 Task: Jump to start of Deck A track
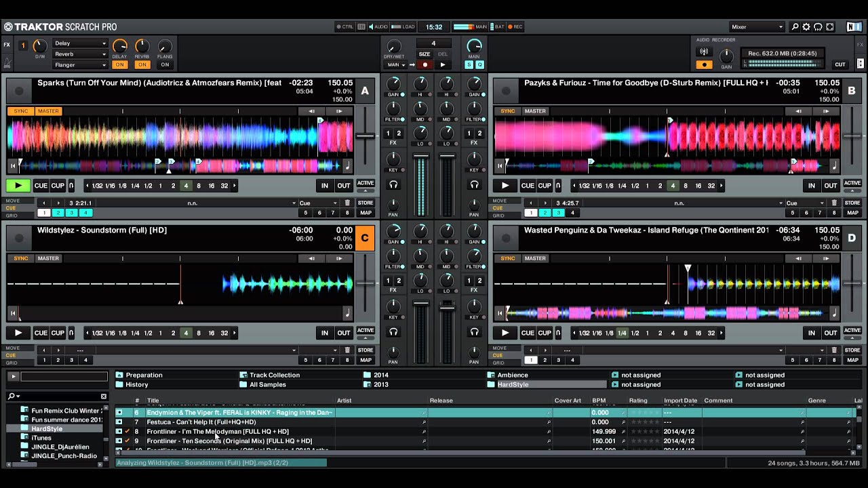(x=12, y=165)
